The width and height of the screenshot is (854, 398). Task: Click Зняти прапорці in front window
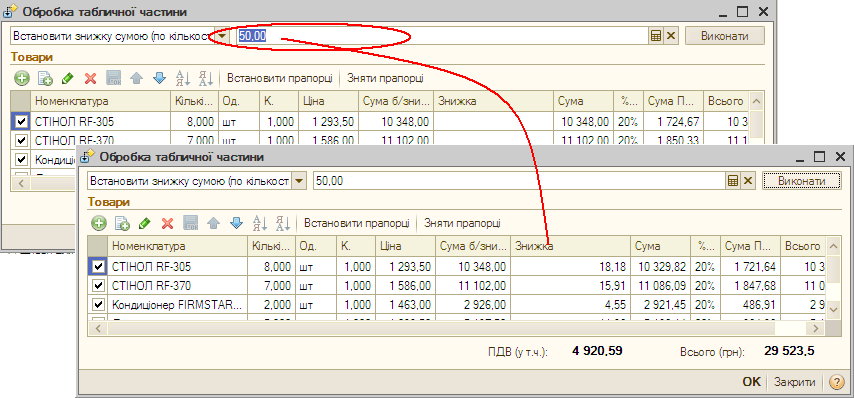[462, 223]
